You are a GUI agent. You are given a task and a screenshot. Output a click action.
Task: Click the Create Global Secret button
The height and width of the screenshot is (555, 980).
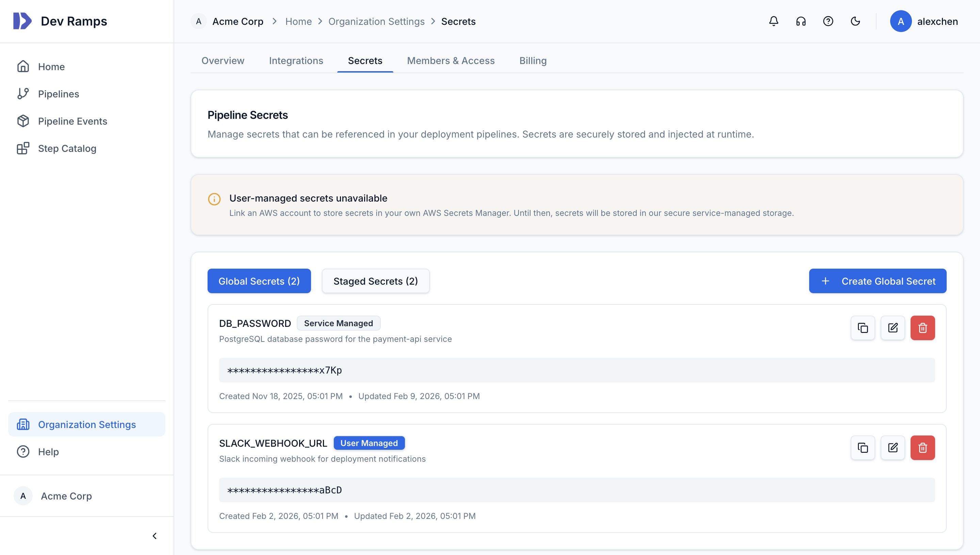tap(878, 281)
